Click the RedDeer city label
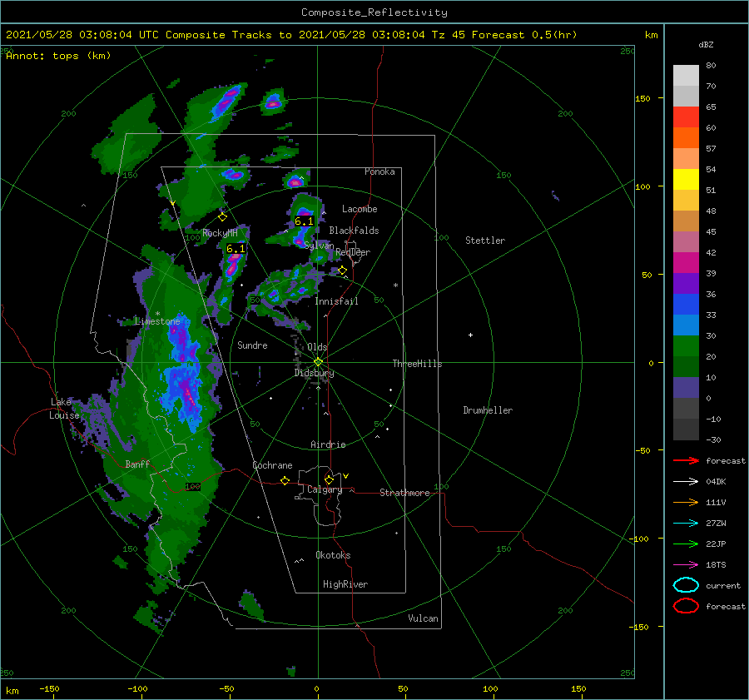The image size is (749, 700). coord(353,252)
